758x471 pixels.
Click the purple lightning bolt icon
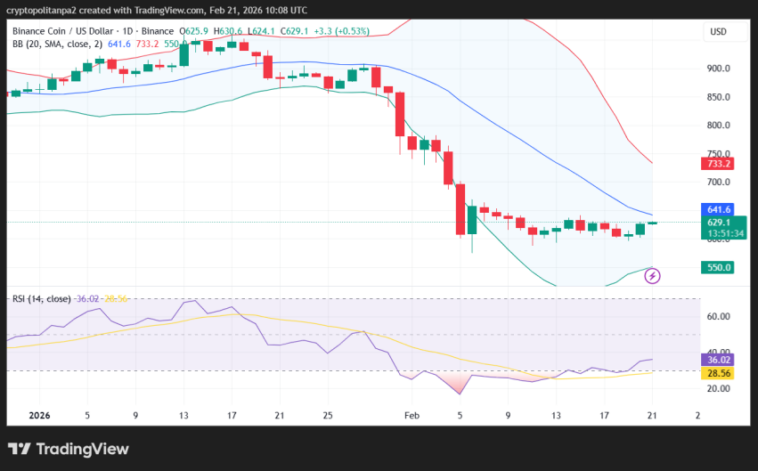pos(652,275)
